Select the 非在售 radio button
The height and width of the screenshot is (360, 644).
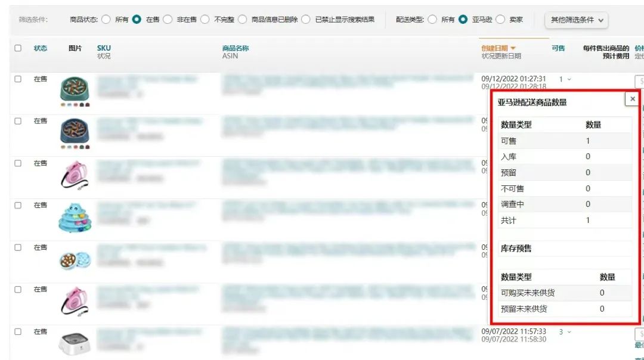(x=168, y=19)
